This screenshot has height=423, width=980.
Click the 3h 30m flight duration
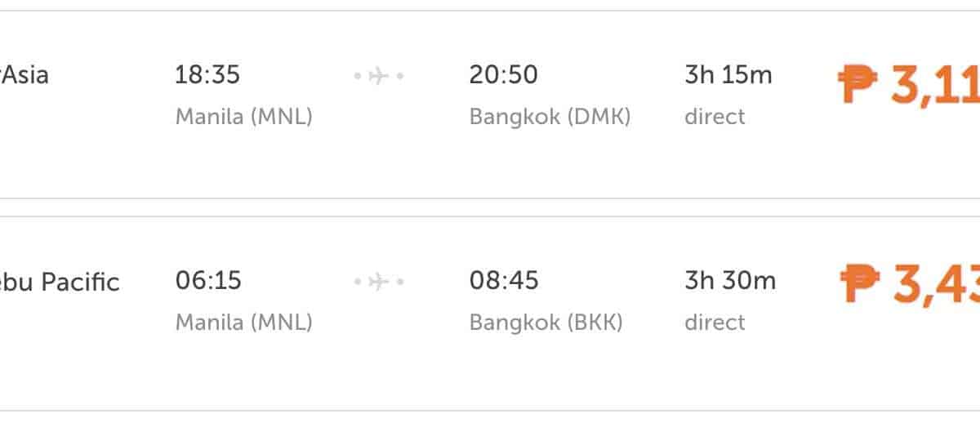[729, 281]
